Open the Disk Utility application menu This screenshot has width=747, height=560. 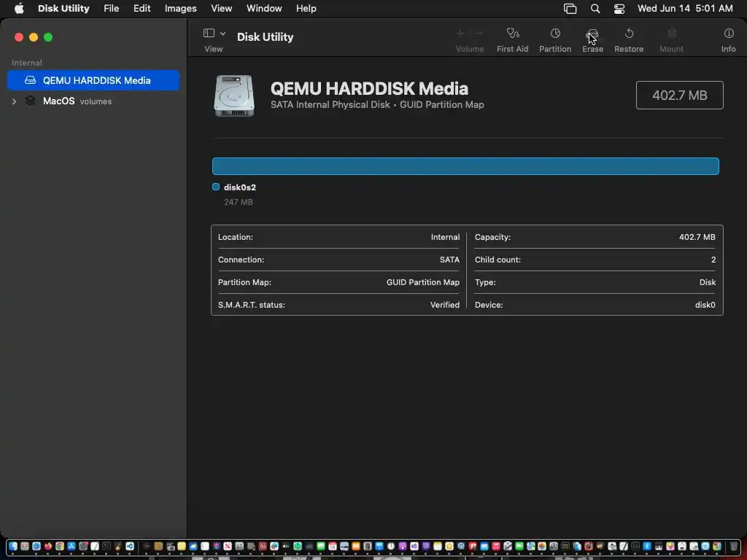coord(63,8)
